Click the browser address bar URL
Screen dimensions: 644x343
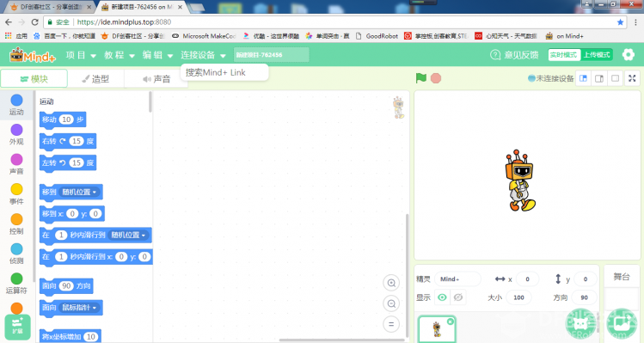point(124,22)
